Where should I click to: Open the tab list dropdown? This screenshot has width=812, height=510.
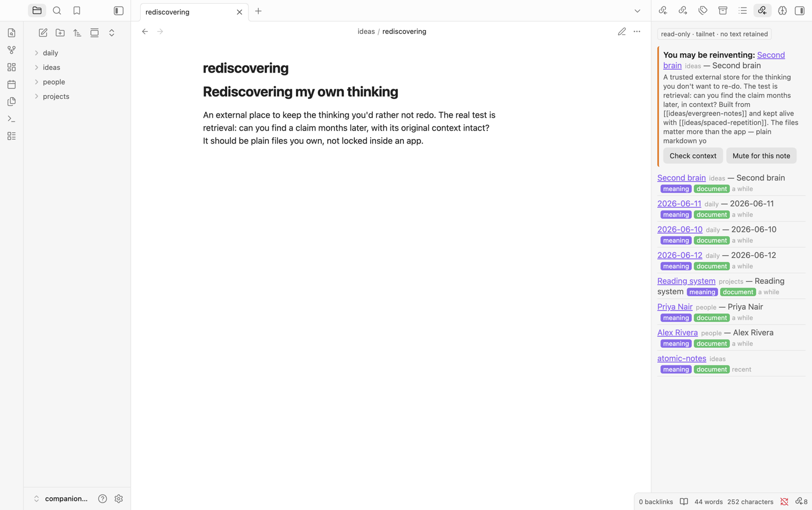[637, 11]
